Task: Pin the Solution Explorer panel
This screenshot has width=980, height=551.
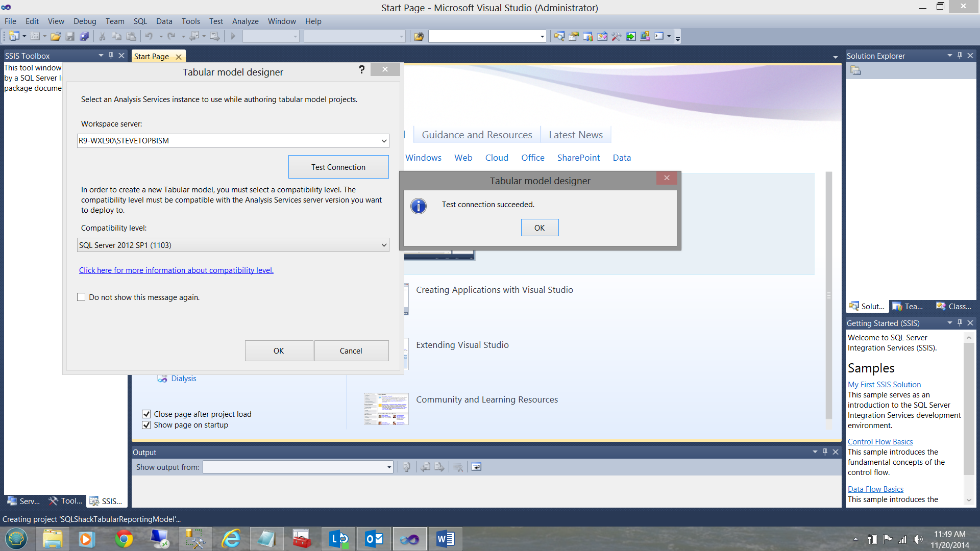Action: coord(960,56)
